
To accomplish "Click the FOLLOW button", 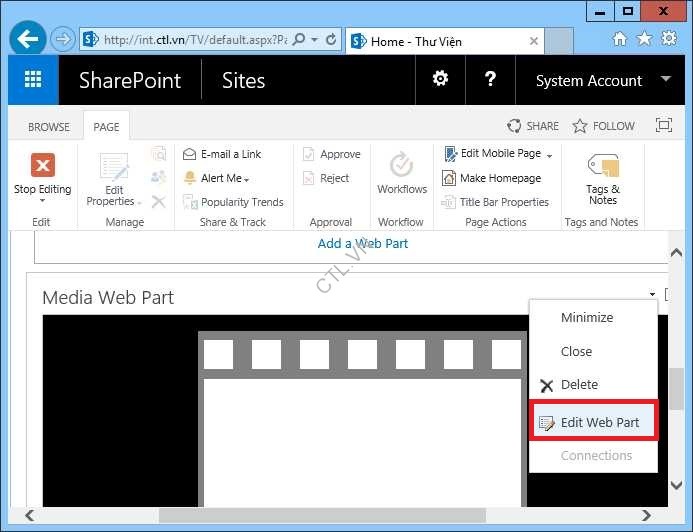I will coord(603,126).
